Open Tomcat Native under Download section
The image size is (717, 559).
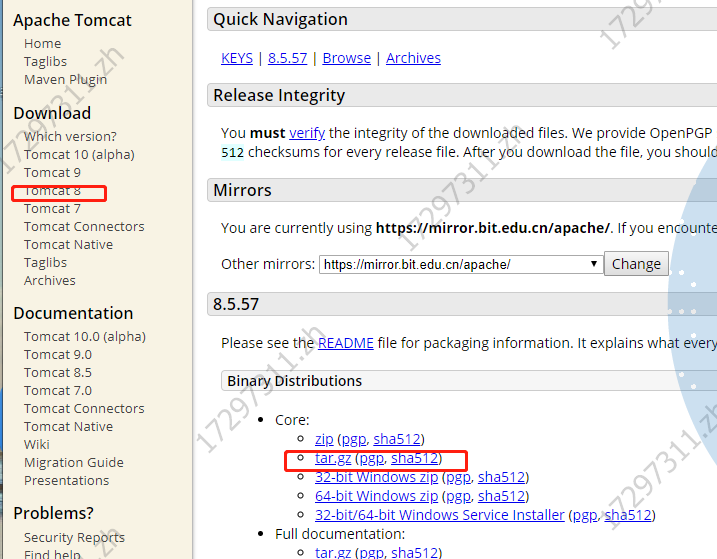[x=68, y=245]
